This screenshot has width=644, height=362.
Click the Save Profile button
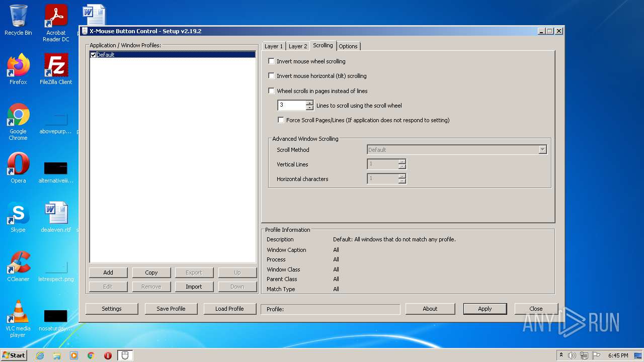point(171,309)
